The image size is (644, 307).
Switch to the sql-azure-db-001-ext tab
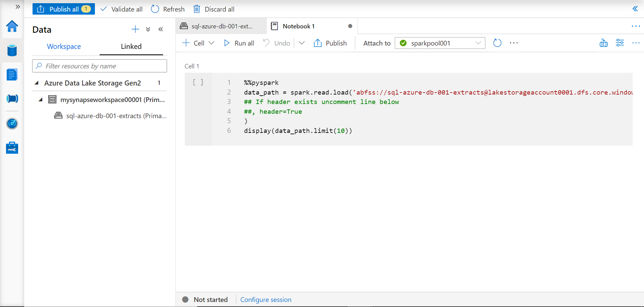[x=222, y=26]
